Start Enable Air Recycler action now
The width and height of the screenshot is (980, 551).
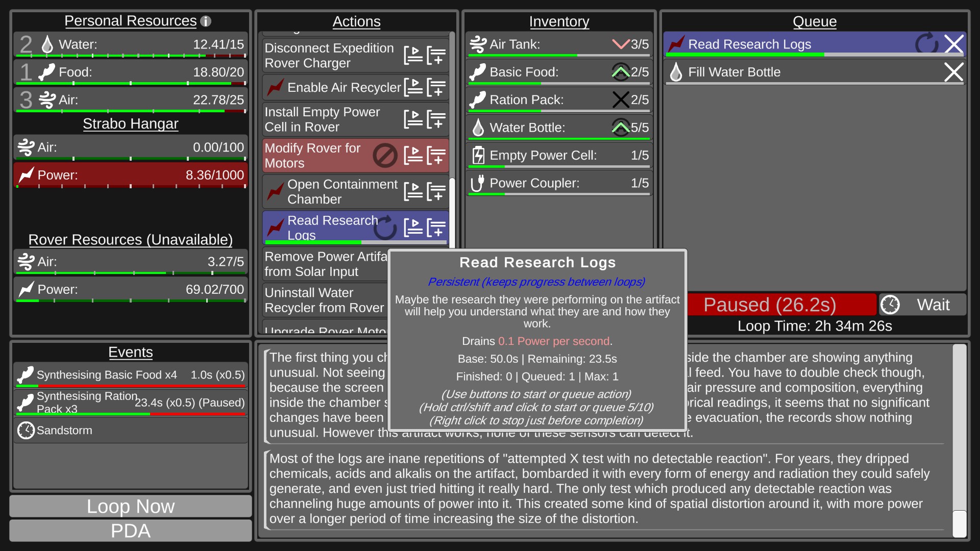(413, 87)
